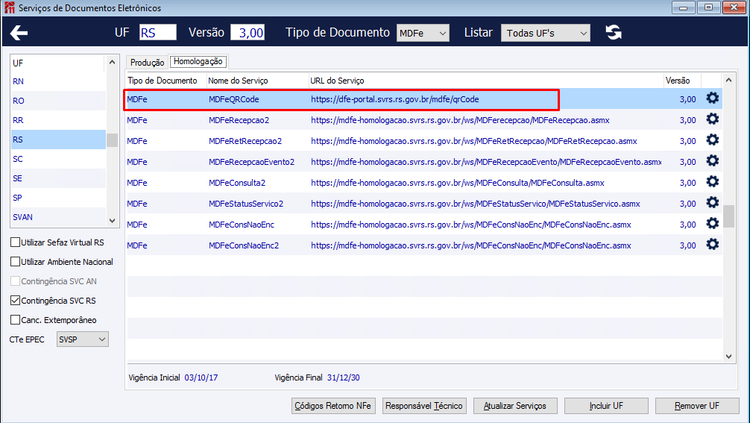Open the Tipo de Documento dropdown

click(423, 33)
